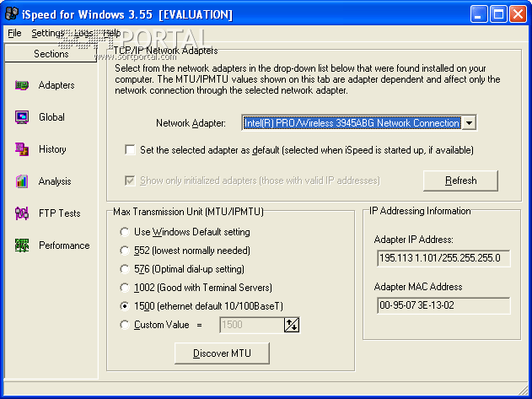Click the Sections header button
Viewport: 532px width, 399px height.
[x=51, y=54]
